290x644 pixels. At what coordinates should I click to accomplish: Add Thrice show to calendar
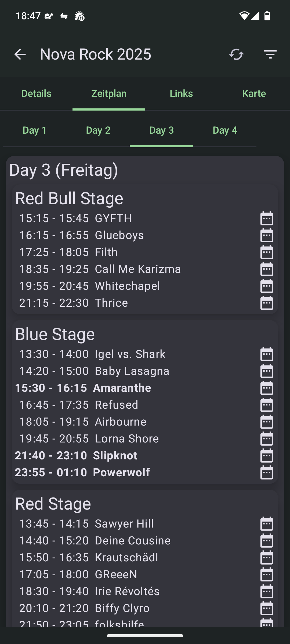pos(267,303)
